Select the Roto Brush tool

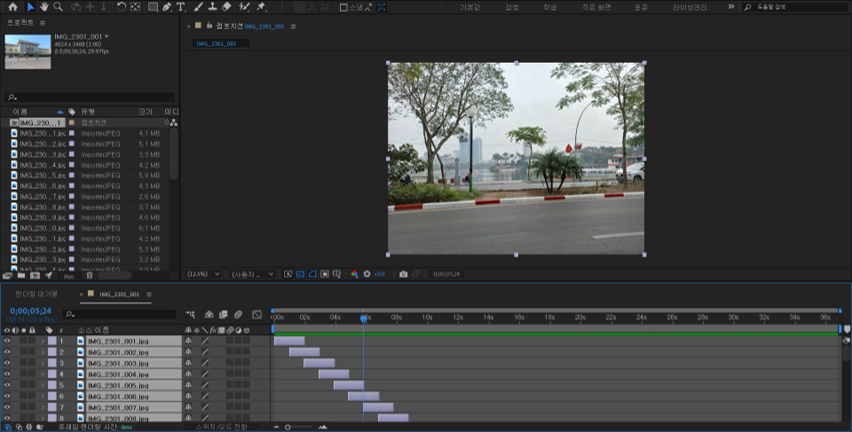coord(245,7)
